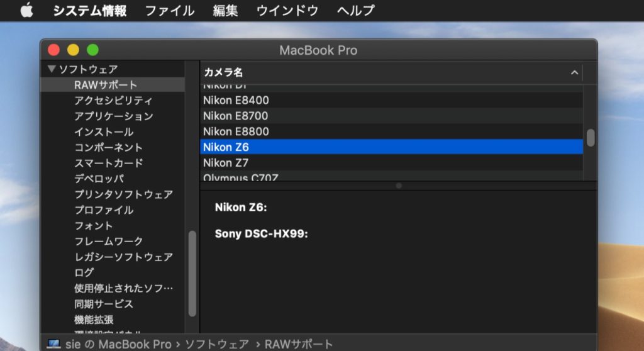Select 機能拡張 in the sidebar
The image size is (644, 351).
click(x=94, y=319)
